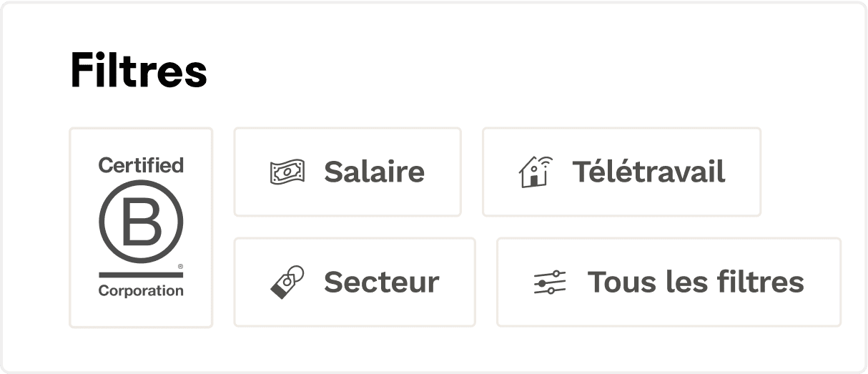Image resolution: width=868 pixels, height=374 pixels.
Task: Click the sliders icon for all filters
Action: [550, 282]
